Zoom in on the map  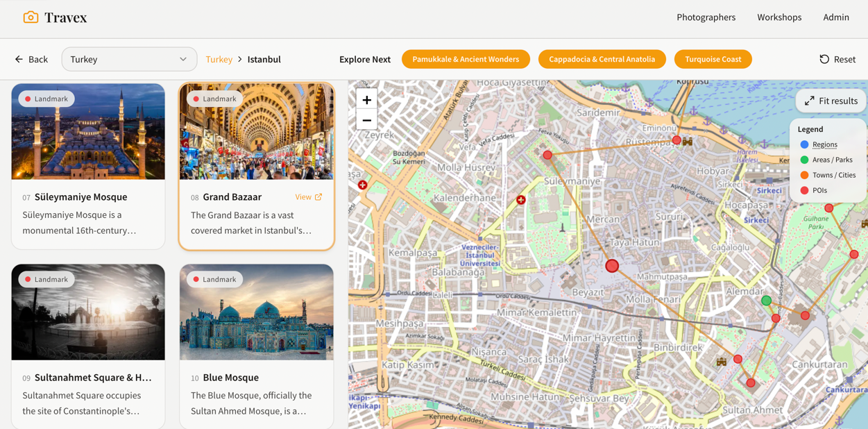[x=366, y=100]
